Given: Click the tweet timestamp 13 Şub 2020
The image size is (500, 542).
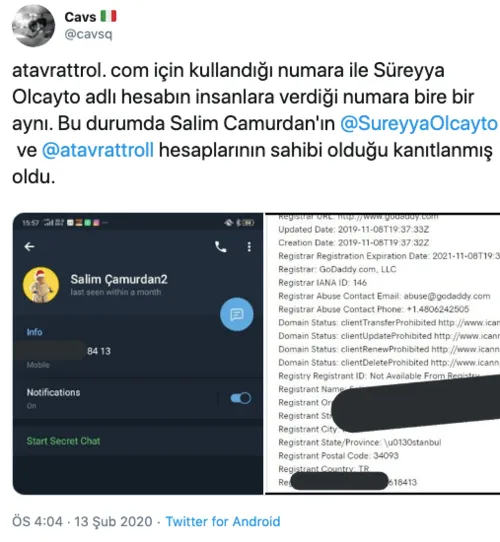Looking at the screenshot, I should tap(113, 522).
